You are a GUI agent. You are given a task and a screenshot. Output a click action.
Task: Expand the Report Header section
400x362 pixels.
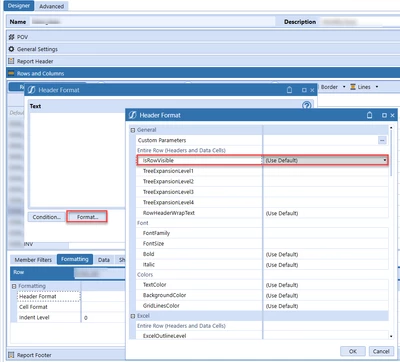[203, 61]
